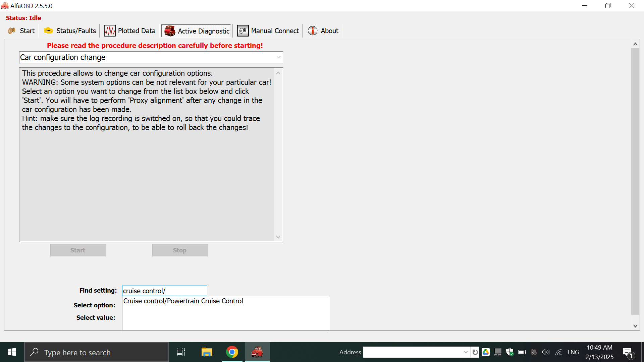Click the ENG language indicator
Image resolution: width=644 pixels, height=362 pixels.
573,352
